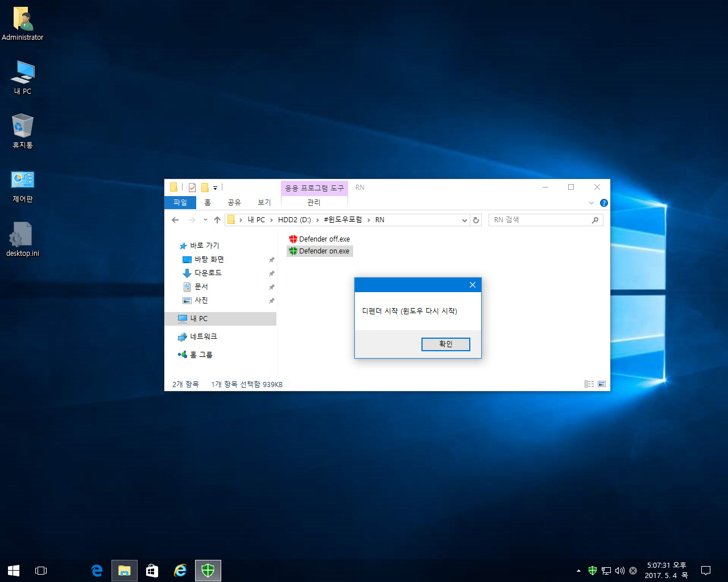Select 내 PC in the navigation pane

pos(220,319)
